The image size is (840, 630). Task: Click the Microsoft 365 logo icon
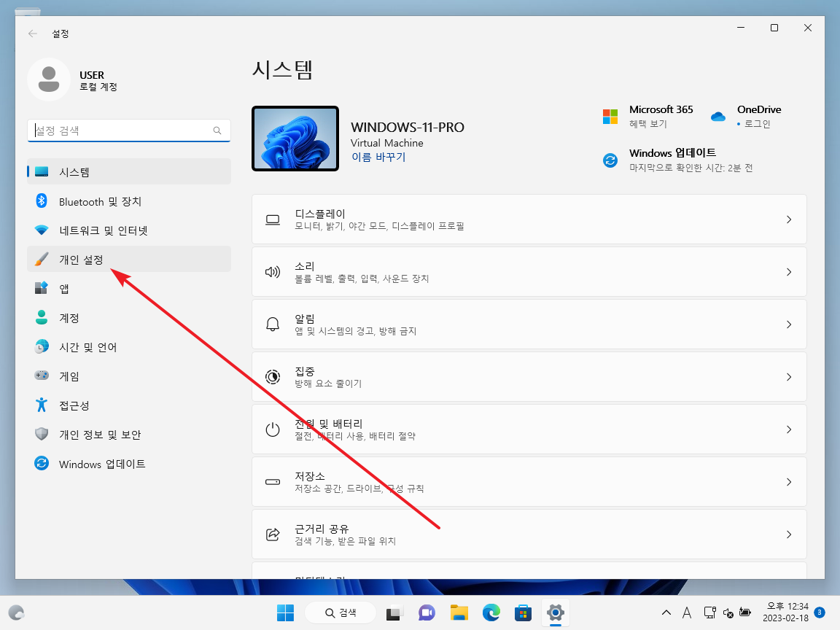pos(610,117)
